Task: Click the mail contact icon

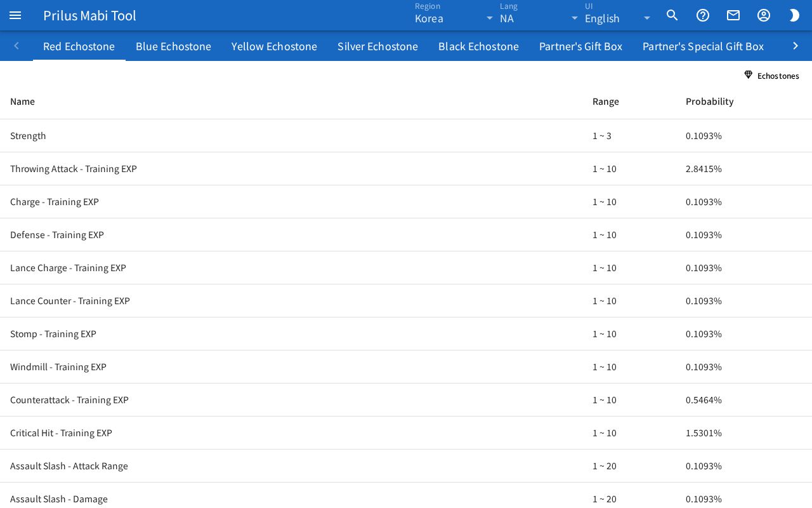Action: point(733,15)
